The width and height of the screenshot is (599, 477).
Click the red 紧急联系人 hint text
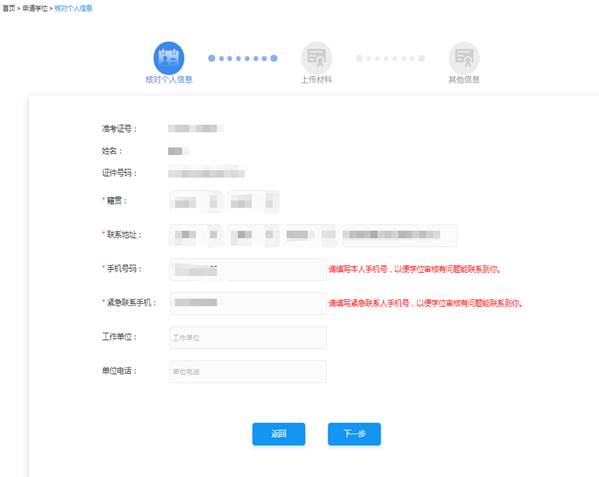426,303
